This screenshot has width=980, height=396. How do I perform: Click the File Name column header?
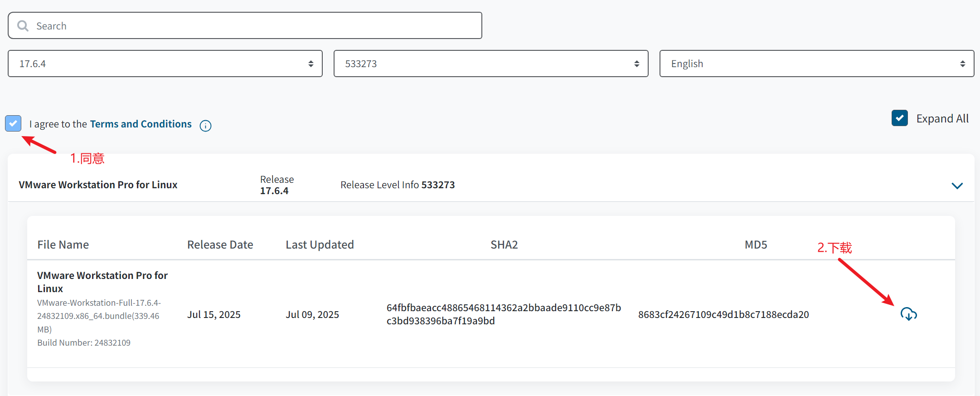[x=63, y=244]
